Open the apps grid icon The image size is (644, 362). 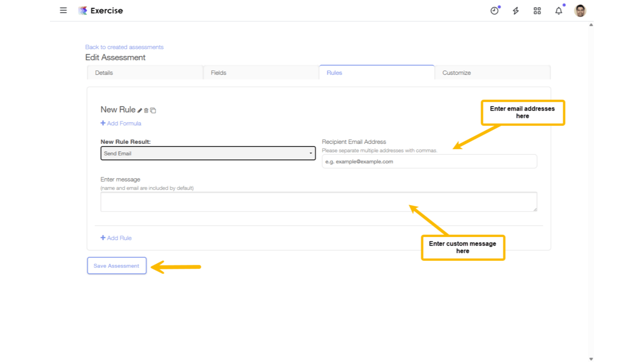click(x=537, y=10)
